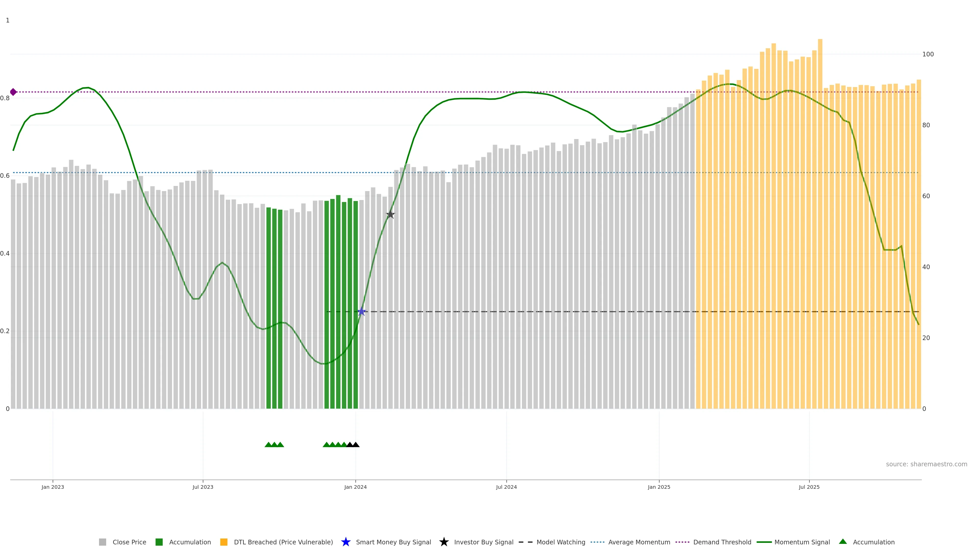Click the black star icon in legend
The width and height of the screenshot is (980, 551).
(x=444, y=542)
